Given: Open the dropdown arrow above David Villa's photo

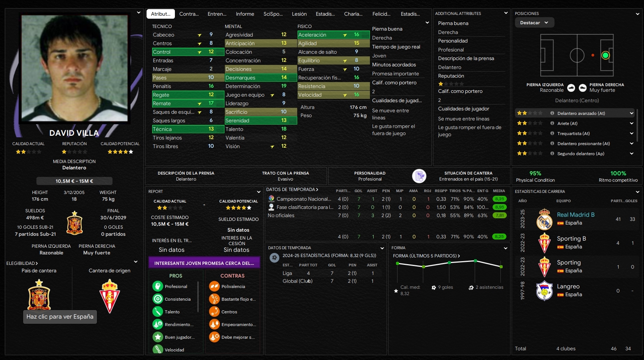Looking at the screenshot, I should 139,12.
